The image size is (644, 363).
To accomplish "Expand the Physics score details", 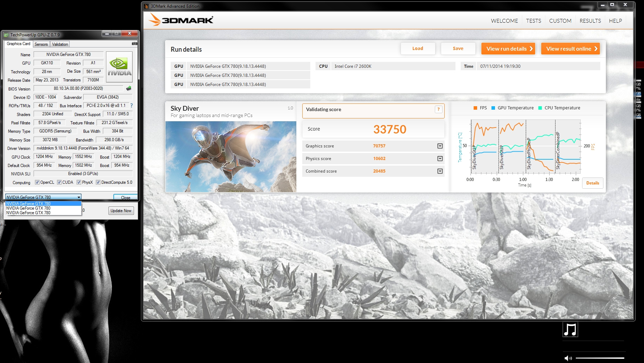I will (440, 159).
